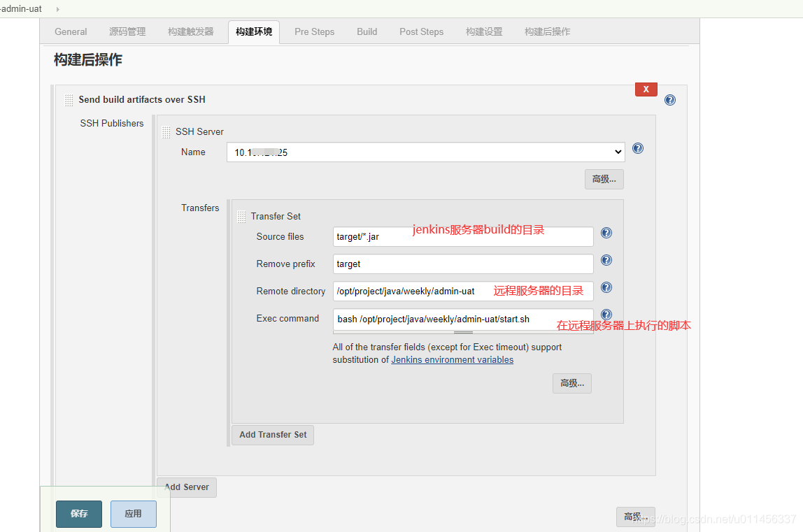Delete the SSH publish step with red X
Image resolution: width=803 pixels, height=532 pixels.
point(646,89)
